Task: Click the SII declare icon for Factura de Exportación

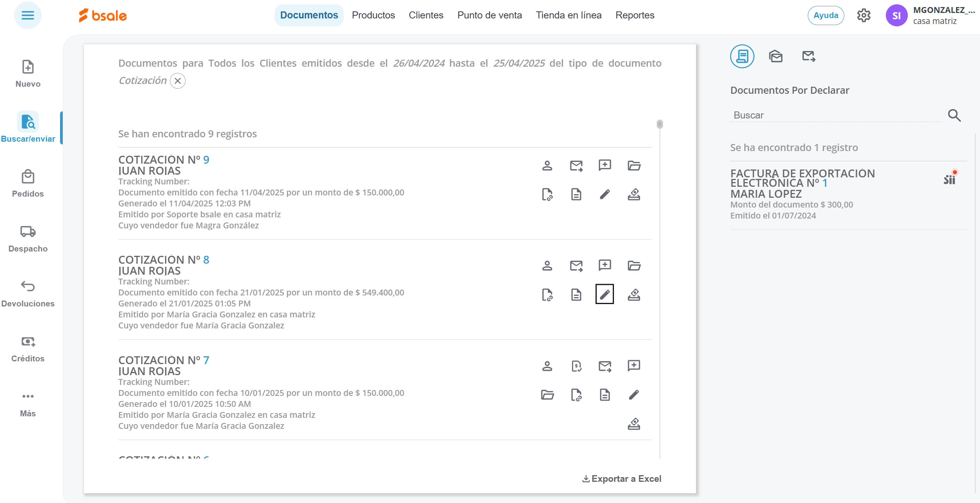Action: tap(950, 179)
